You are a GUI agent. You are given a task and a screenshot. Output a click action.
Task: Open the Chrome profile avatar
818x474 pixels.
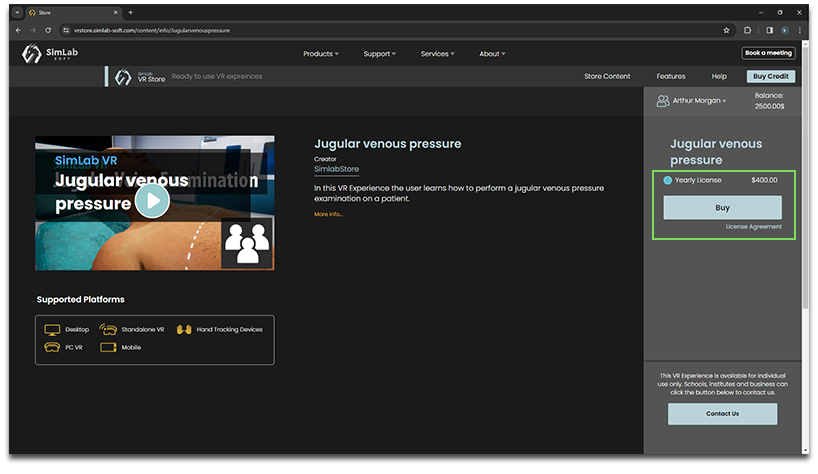coord(785,30)
